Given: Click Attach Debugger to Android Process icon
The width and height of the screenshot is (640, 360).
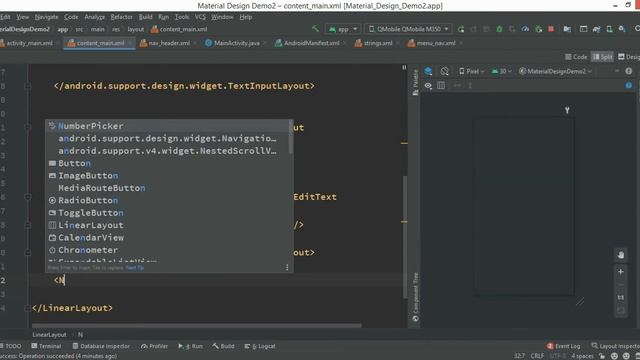Looking at the screenshot, I should click(538, 29).
